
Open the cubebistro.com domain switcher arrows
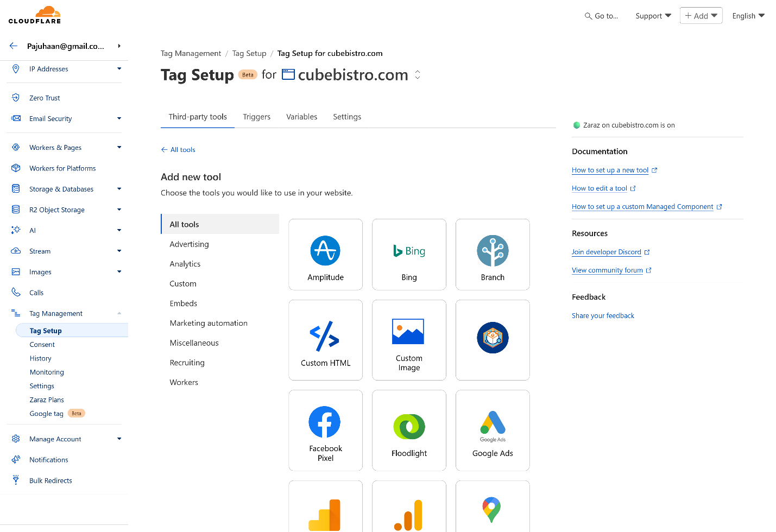click(x=418, y=75)
